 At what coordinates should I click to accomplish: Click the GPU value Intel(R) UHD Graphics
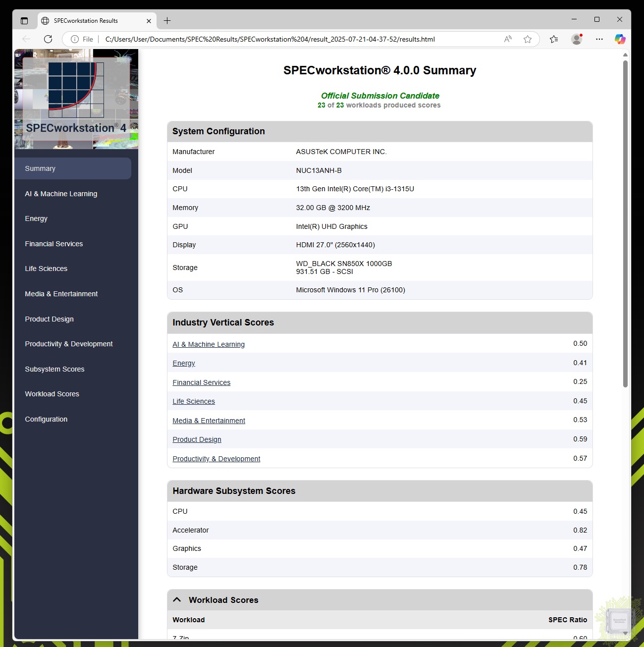(332, 226)
